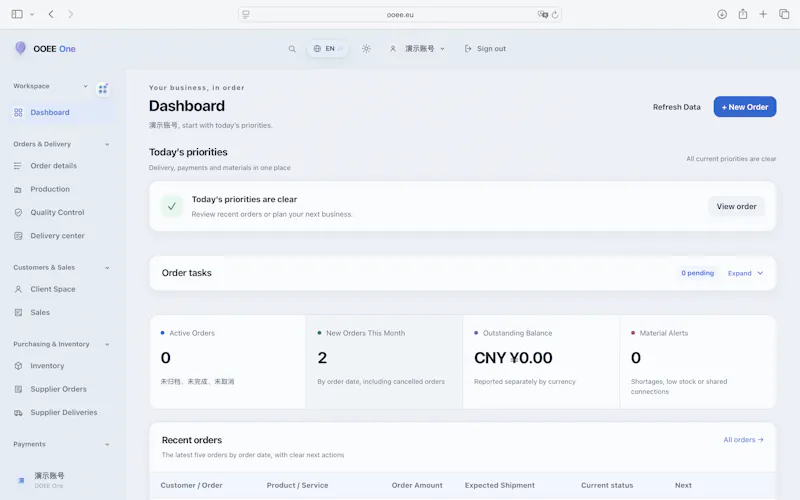The width and height of the screenshot is (800, 500).
Task: Click the Dashboard grid icon in sidebar
Action: click(x=18, y=113)
